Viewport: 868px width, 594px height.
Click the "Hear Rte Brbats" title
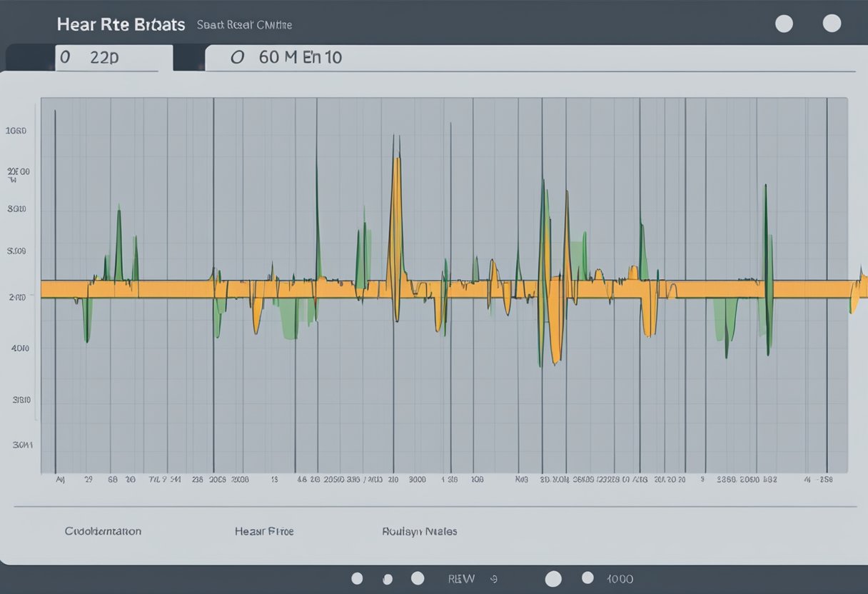click(121, 24)
